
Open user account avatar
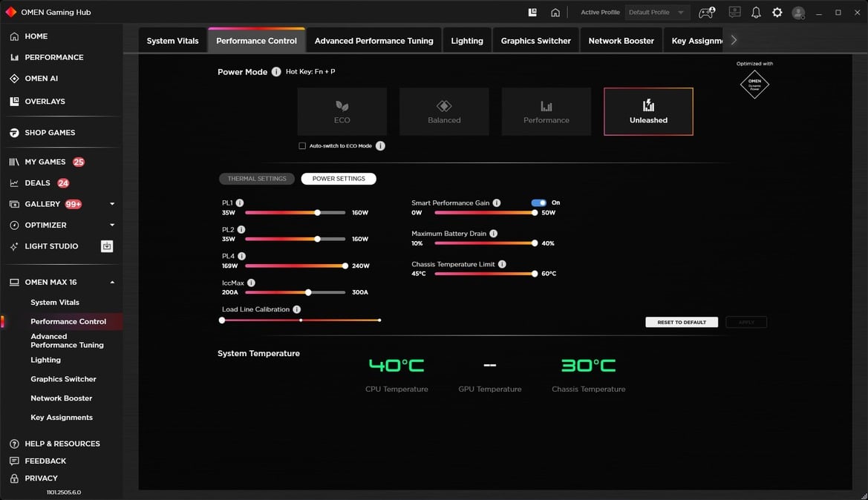click(798, 12)
